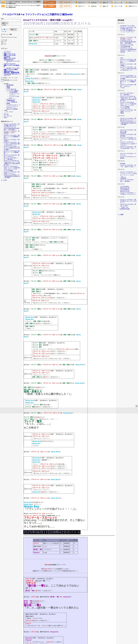Expand the 関連データベース-バトロイ section
This screenshot has width=138, height=644.
tap(2, 78)
